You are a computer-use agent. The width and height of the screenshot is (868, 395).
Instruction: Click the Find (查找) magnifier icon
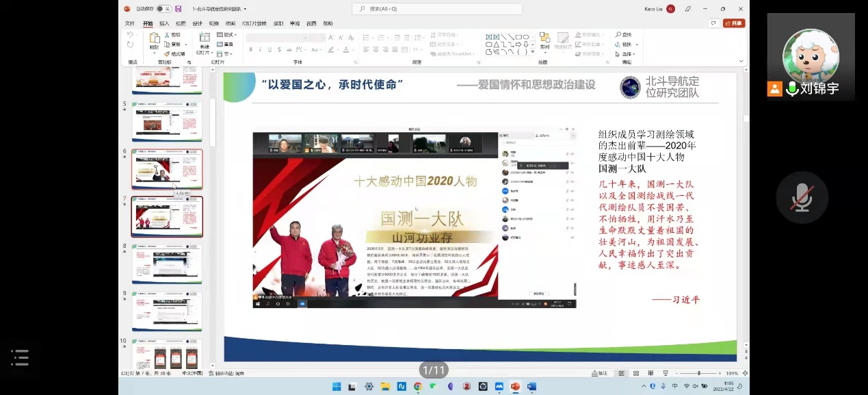618,34
